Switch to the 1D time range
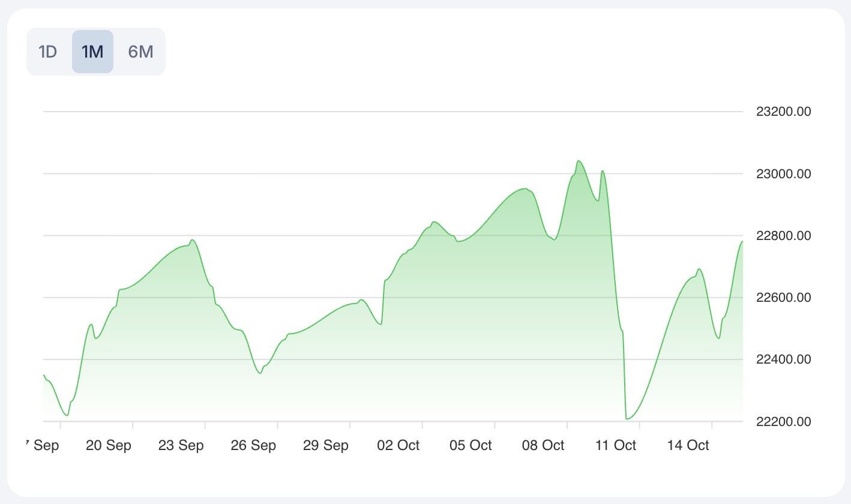 48,52
